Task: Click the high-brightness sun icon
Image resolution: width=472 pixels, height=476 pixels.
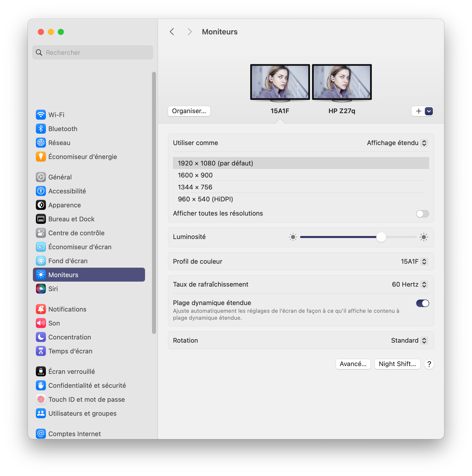Action: (424, 237)
